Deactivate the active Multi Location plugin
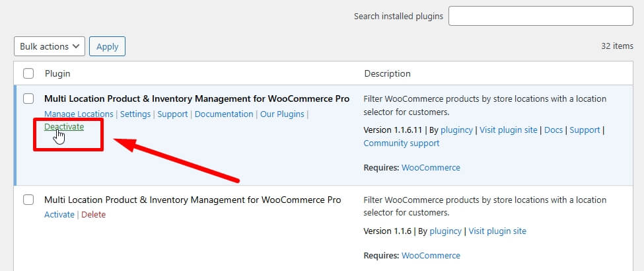Screen dimensions: 644x271 coord(64,127)
